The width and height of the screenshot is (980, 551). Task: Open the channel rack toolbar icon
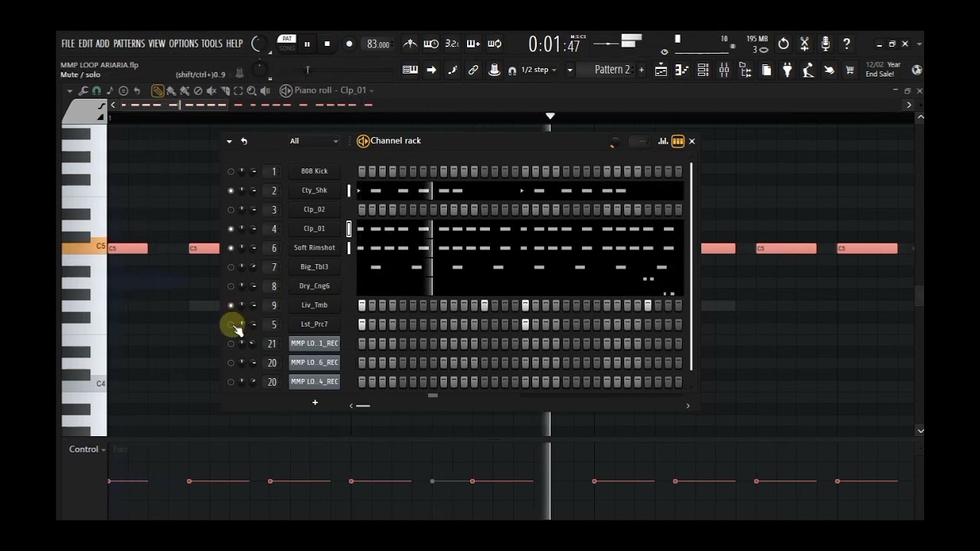(703, 70)
